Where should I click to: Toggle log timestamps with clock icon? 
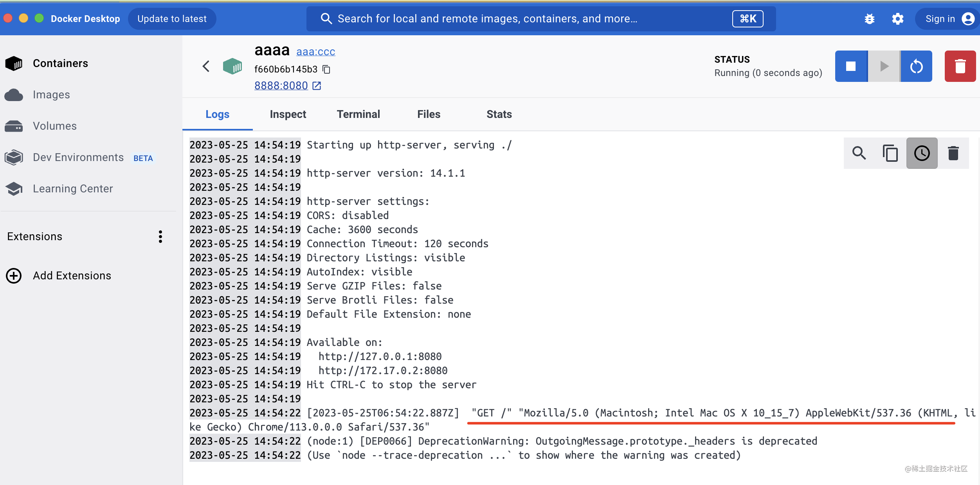pos(922,153)
